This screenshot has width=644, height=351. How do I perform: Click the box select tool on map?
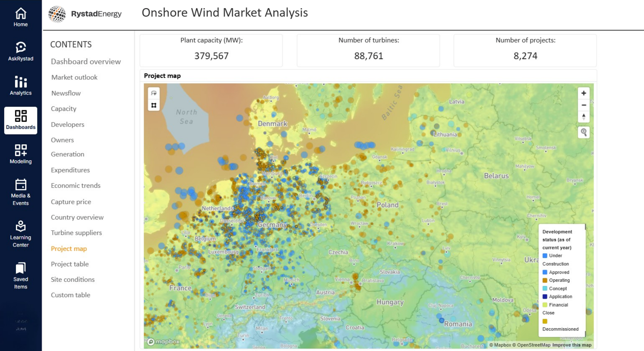pos(154,105)
